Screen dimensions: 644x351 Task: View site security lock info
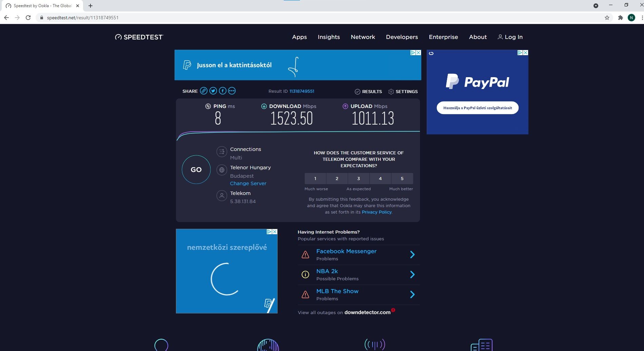point(42,18)
